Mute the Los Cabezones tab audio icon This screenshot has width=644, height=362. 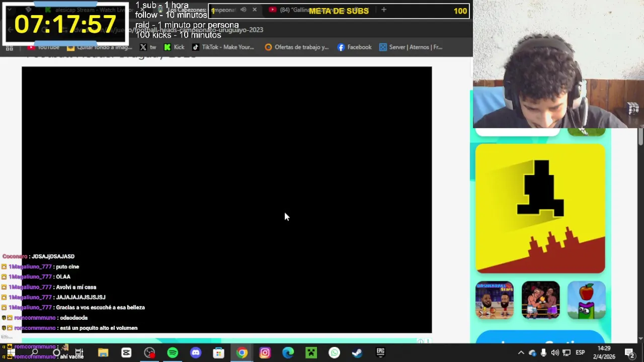click(x=244, y=10)
